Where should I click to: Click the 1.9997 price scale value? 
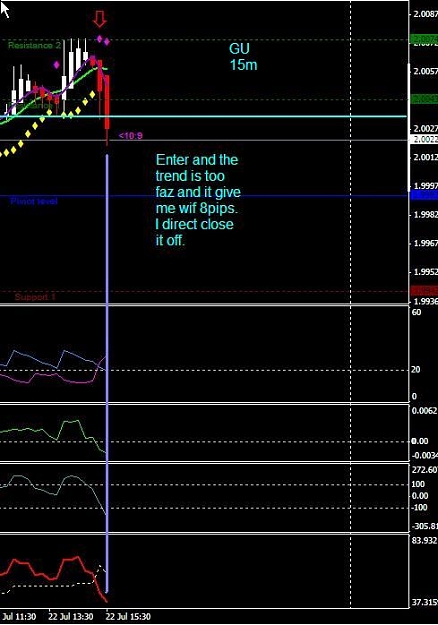[426, 186]
